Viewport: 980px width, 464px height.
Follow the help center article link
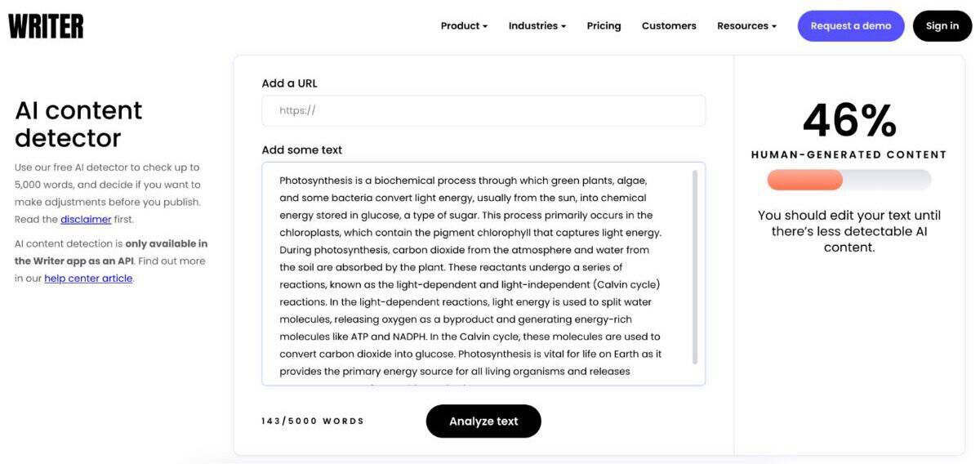point(88,279)
